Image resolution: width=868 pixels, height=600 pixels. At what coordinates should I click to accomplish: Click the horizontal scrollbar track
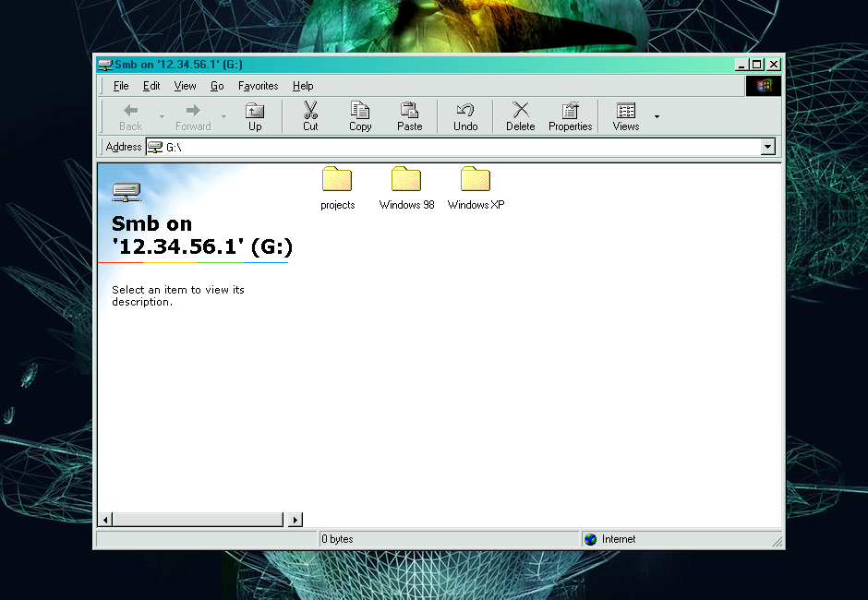click(x=198, y=520)
